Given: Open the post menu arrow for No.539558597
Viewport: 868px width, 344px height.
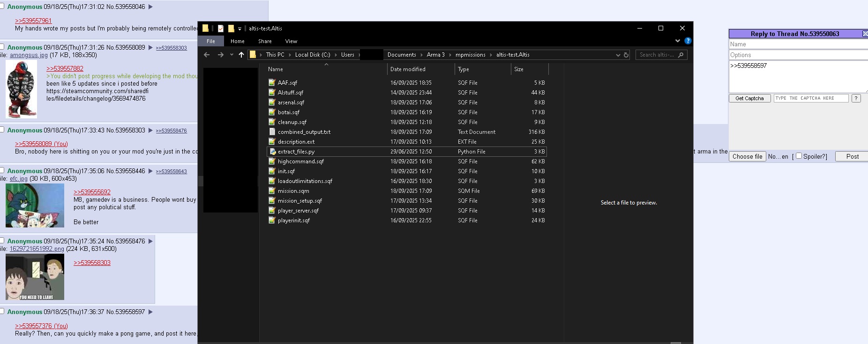Looking at the screenshot, I should [150, 312].
